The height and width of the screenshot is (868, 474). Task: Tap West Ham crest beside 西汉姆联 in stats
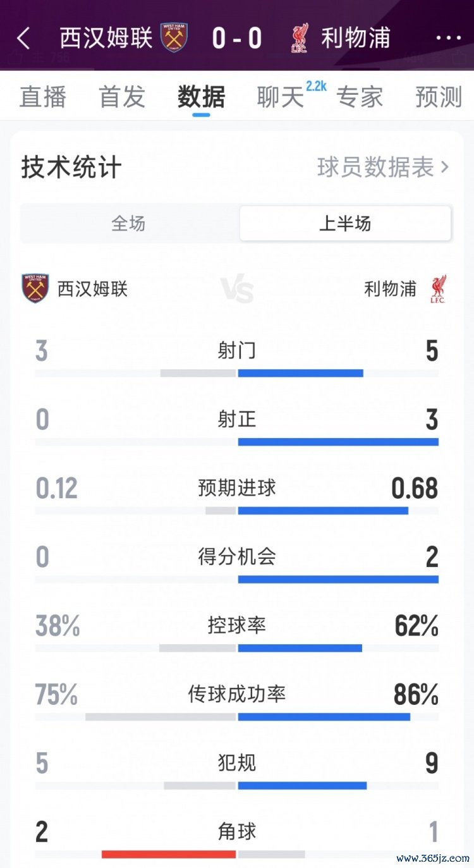(35, 289)
